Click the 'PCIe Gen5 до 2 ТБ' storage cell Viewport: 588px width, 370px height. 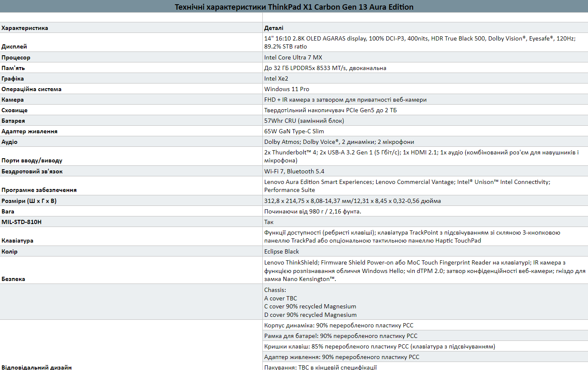click(425, 110)
